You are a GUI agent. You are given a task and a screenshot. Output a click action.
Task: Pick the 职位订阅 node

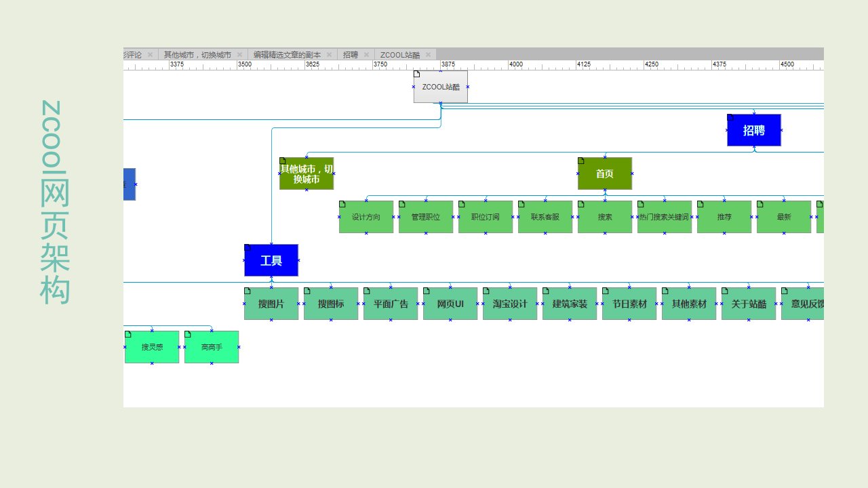click(x=486, y=217)
